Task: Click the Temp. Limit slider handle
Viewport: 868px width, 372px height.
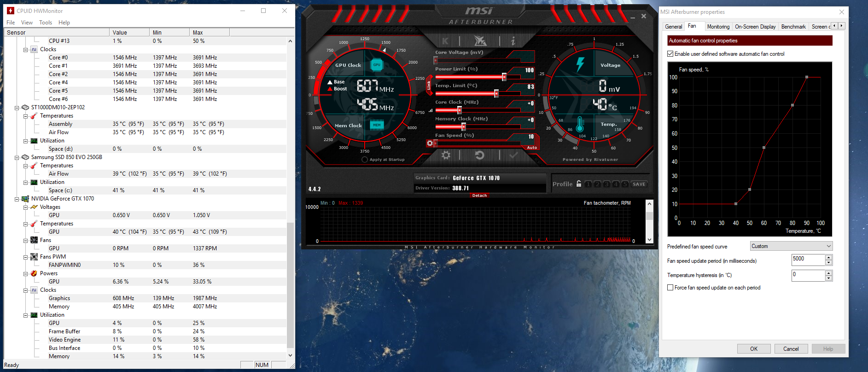Action: click(x=496, y=94)
